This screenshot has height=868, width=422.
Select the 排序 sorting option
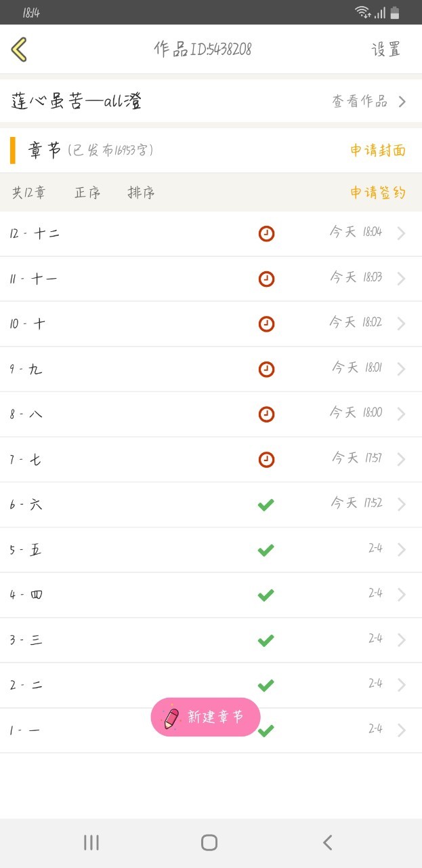[x=141, y=193]
